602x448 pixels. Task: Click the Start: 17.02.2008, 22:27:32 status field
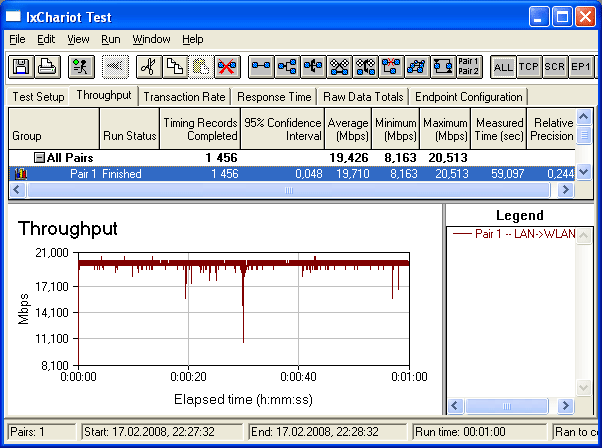tap(162, 432)
